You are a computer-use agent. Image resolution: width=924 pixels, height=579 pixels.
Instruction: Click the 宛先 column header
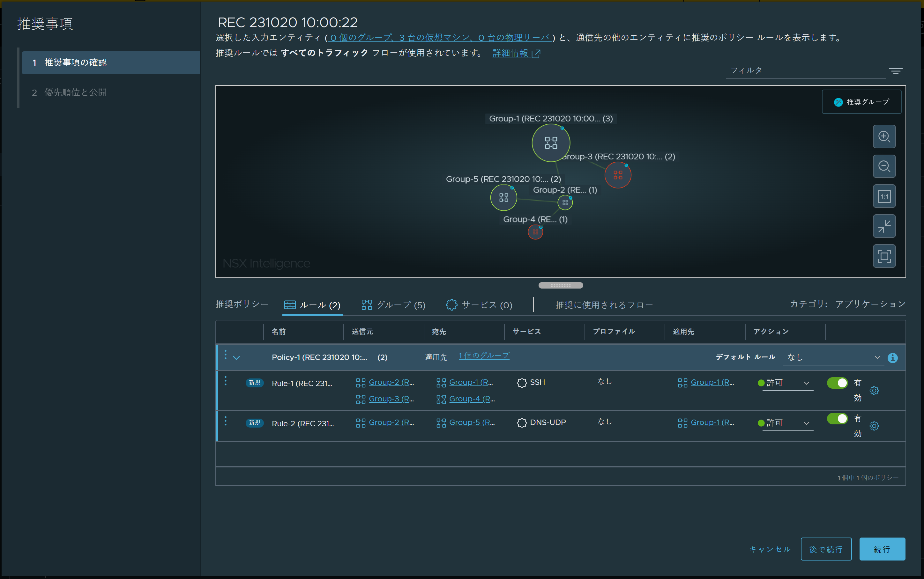(439, 332)
